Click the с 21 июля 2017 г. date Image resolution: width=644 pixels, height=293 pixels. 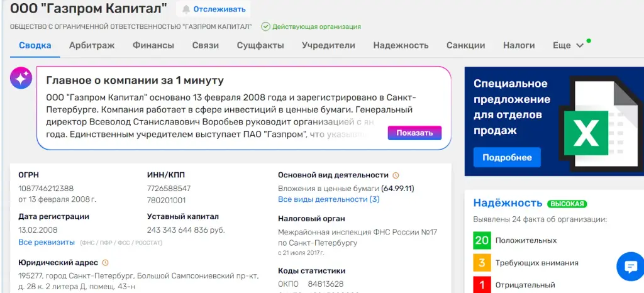pyautogui.click(x=301, y=253)
